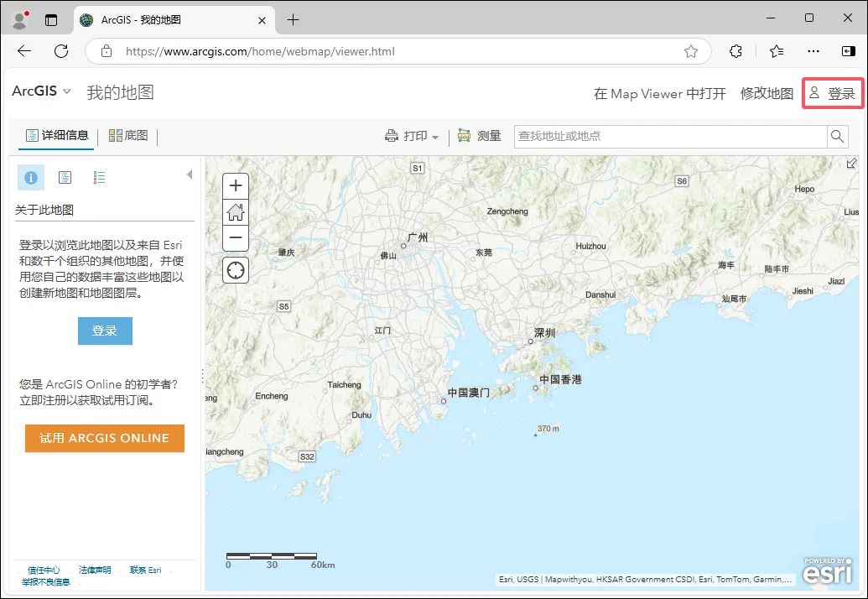868x599 pixels.
Task: Click the 汕尾市 label on map
Action: (x=734, y=299)
